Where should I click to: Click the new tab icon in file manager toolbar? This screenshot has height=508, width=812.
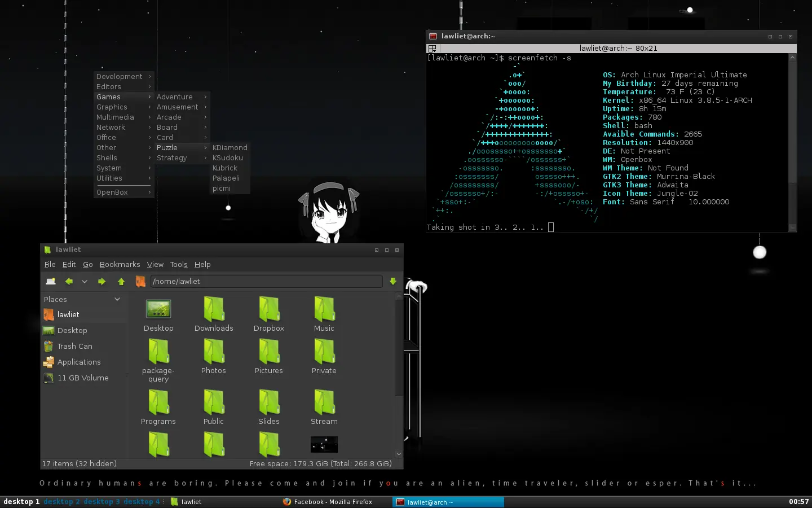tap(51, 281)
